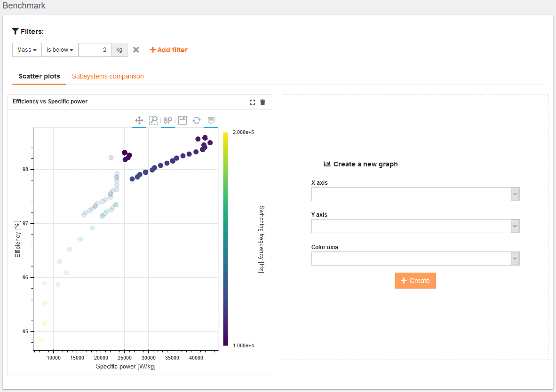Reset the plot view
This screenshot has height=392, width=556.
(x=197, y=120)
